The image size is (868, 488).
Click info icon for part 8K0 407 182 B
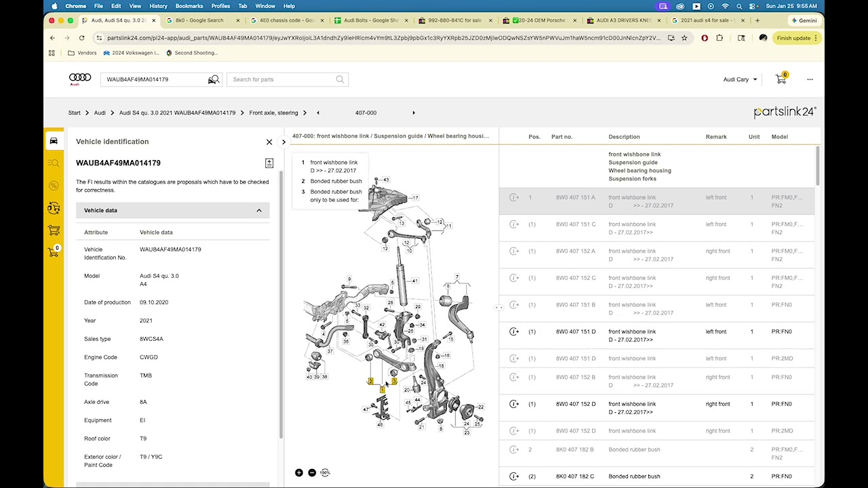pyautogui.click(x=514, y=449)
